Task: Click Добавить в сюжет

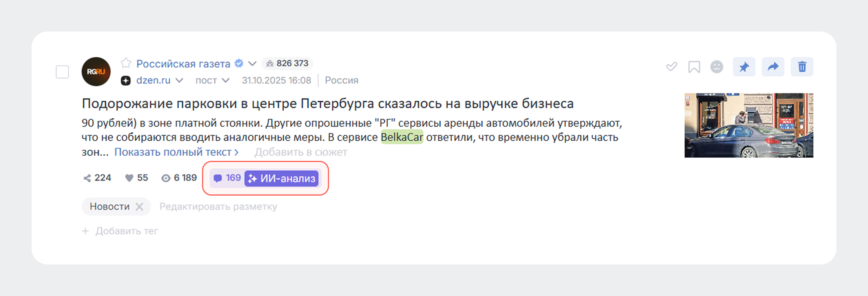Action: click(x=301, y=152)
